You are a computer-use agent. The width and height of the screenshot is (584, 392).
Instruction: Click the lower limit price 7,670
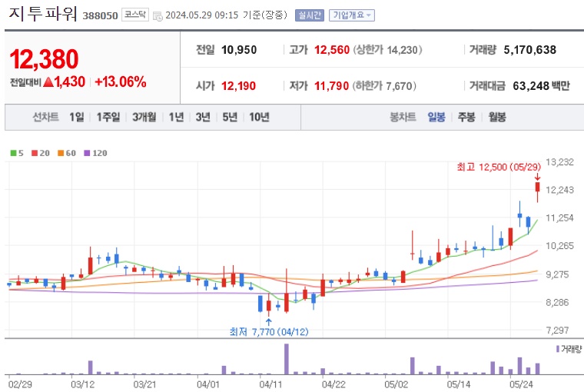pos(399,86)
